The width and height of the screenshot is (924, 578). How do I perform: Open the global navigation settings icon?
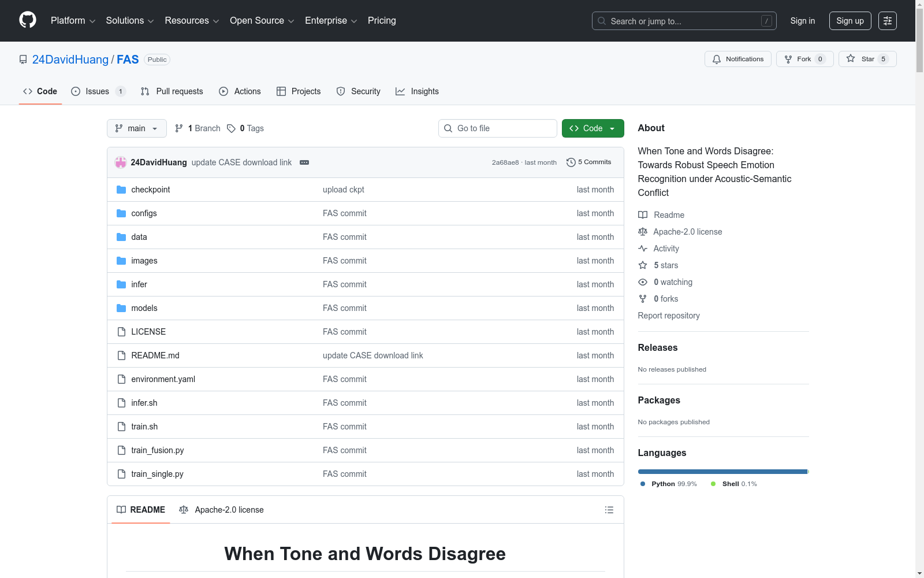point(888,21)
